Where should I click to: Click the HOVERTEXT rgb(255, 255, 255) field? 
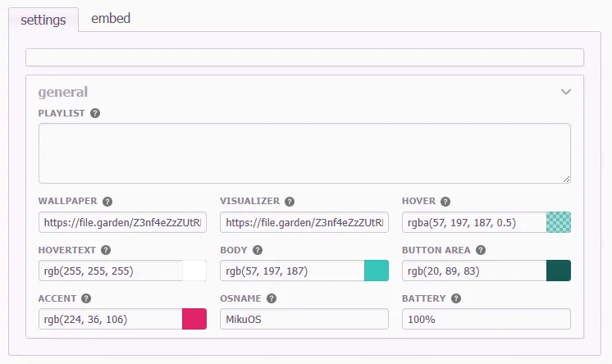(111, 271)
